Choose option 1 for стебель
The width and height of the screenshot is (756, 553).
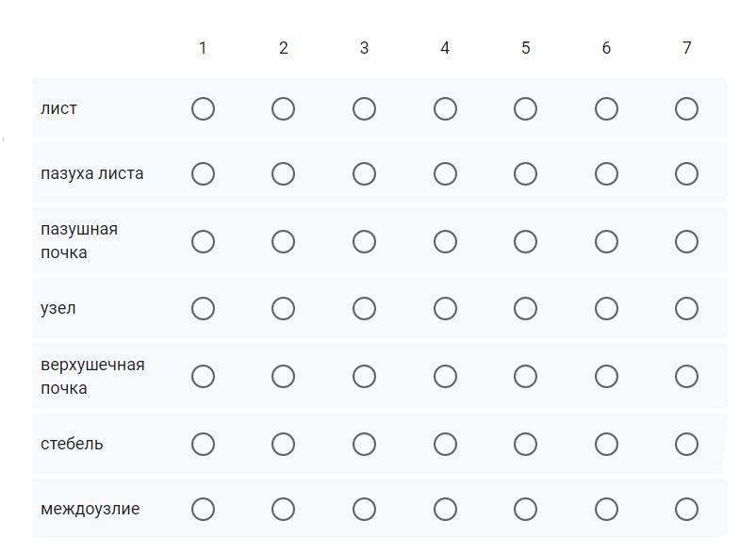click(203, 445)
